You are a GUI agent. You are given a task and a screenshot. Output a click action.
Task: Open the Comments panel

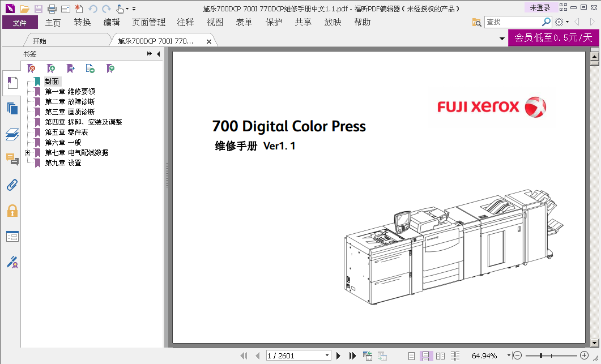click(x=12, y=160)
